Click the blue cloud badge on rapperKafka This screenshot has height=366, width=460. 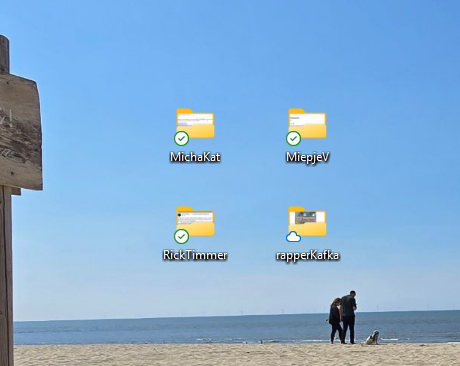pos(294,237)
